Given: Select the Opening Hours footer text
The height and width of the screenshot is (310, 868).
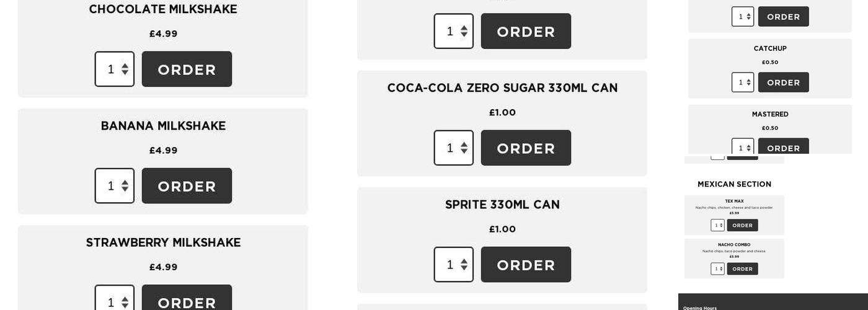Looking at the screenshot, I should pyautogui.click(x=700, y=308).
